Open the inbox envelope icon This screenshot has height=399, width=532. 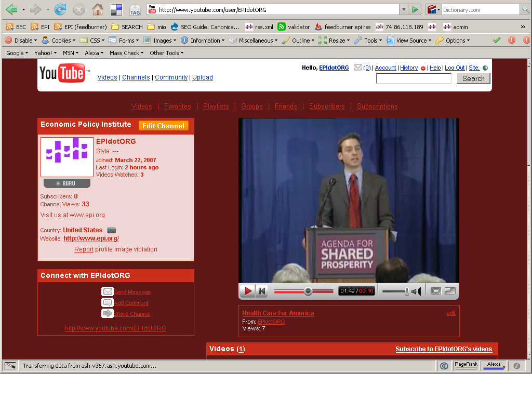click(x=357, y=68)
